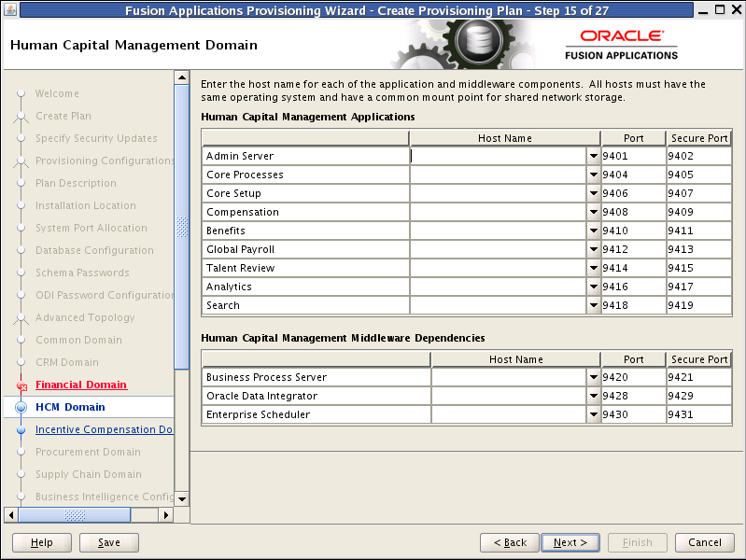Screen dimensions: 746x560
Task: Go back with the Back button
Action: (510, 542)
